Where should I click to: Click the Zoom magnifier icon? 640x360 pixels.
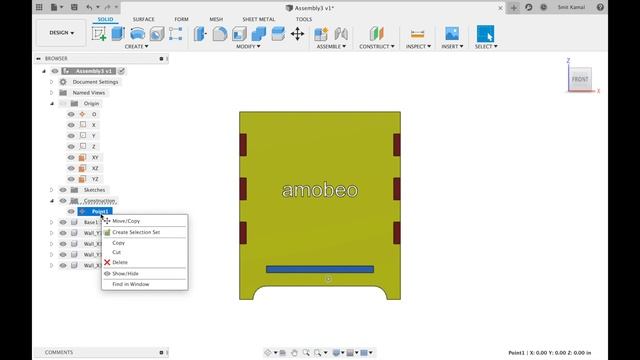pyautogui.click(x=306, y=353)
